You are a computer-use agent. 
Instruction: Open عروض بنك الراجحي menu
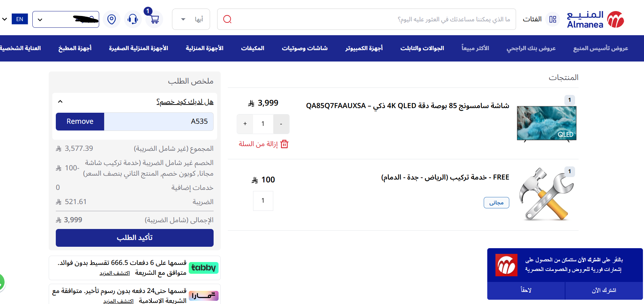point(531,48)
